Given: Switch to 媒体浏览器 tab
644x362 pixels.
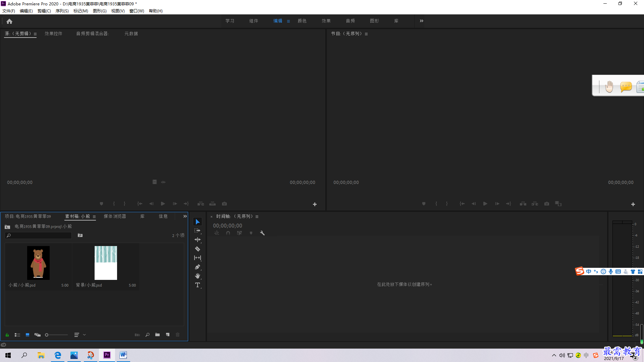Looking at the screenshot, I should point(115,216).
